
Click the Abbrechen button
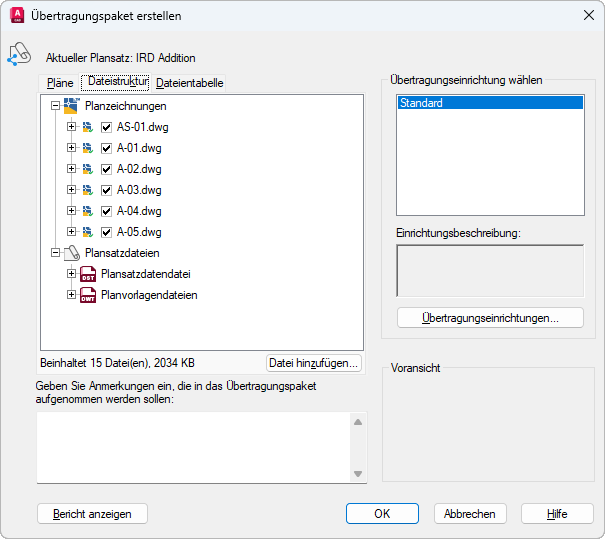coord(470,514)
